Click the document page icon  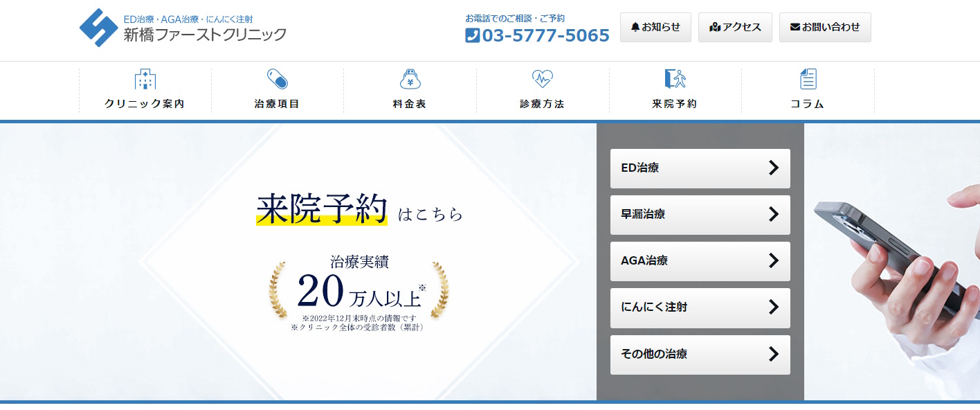click(x=808, y=79)
